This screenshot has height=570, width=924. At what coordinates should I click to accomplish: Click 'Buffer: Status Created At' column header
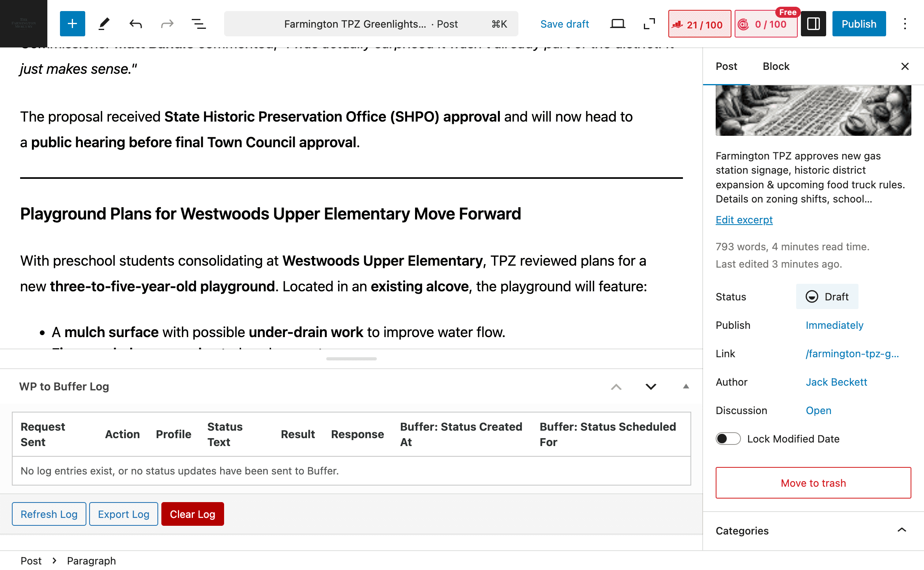click(x=461, y=434)
